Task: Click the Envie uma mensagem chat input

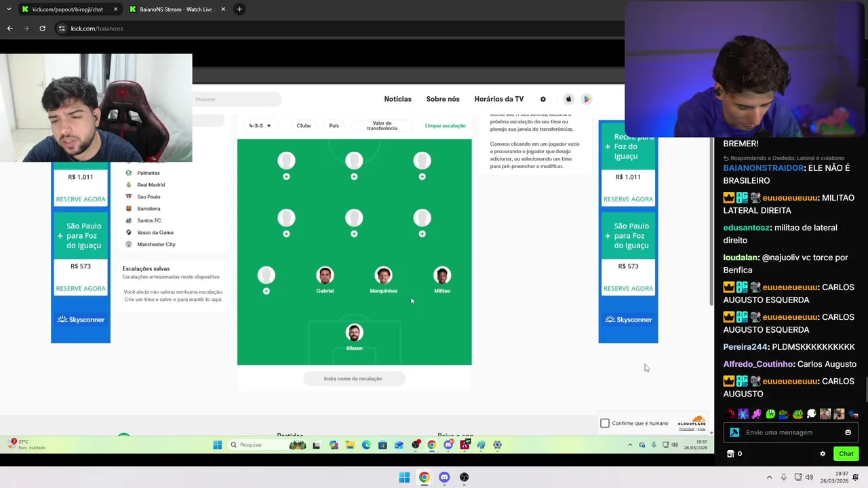Action: (790, 432)
